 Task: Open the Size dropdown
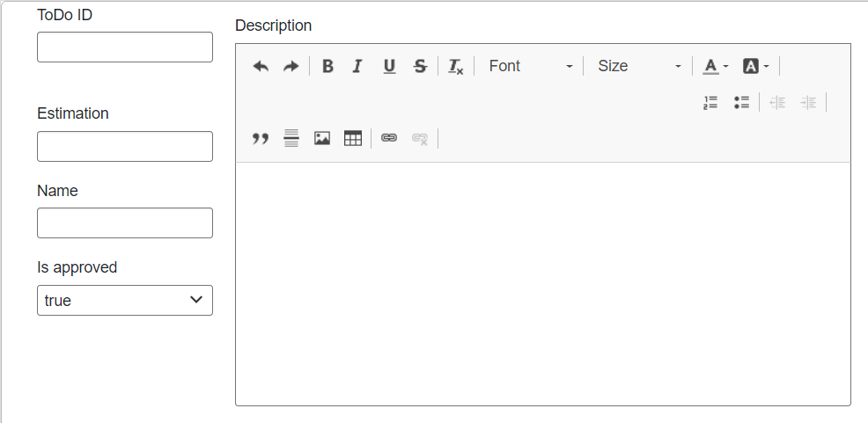point(638,67)
